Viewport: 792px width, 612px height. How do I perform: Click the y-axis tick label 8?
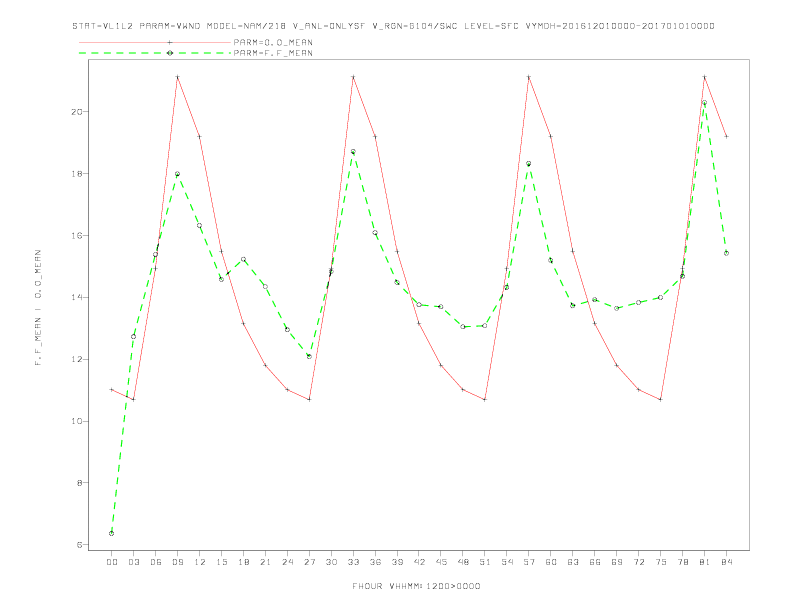79,483
